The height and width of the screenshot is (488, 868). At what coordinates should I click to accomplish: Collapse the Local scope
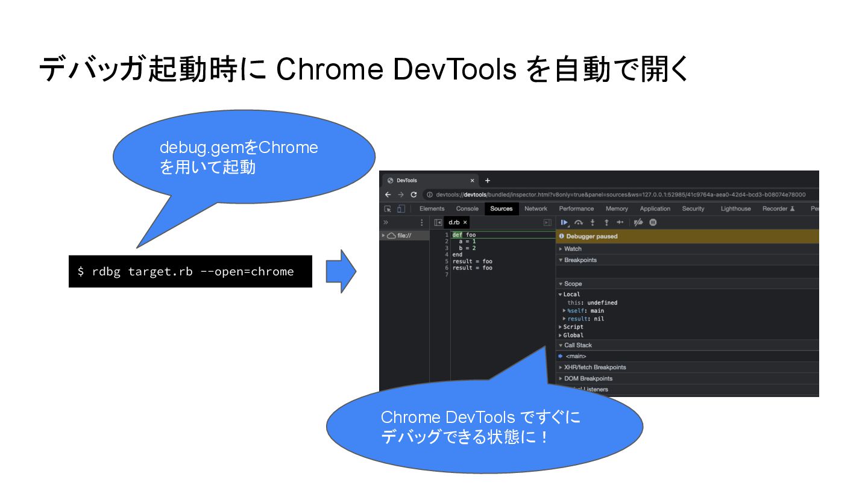point(569,294)
